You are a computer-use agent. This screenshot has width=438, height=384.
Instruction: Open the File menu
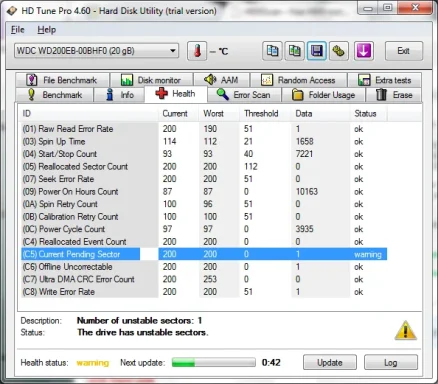[x=17, y=30]
